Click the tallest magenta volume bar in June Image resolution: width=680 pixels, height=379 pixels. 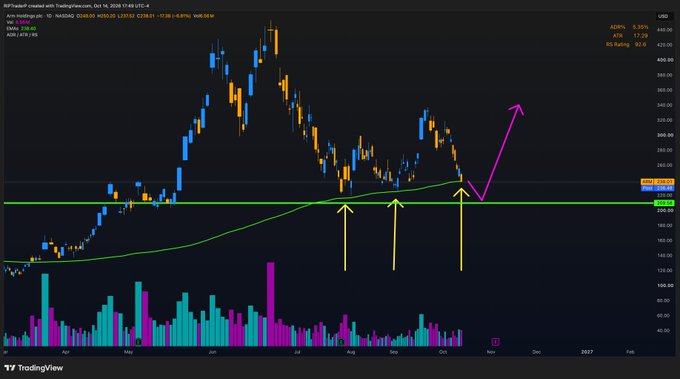coord(270,304)
